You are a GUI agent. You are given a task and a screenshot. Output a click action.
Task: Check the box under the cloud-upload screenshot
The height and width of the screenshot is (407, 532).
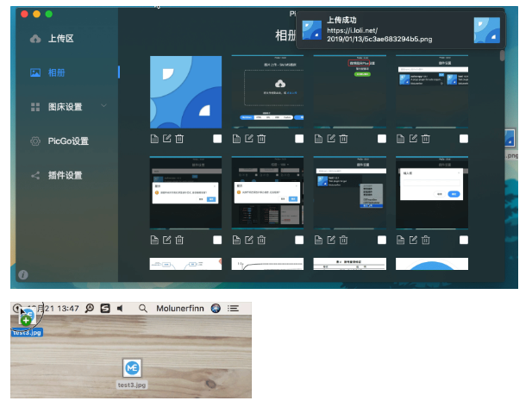pyautogui.click(x=299, y=139)
